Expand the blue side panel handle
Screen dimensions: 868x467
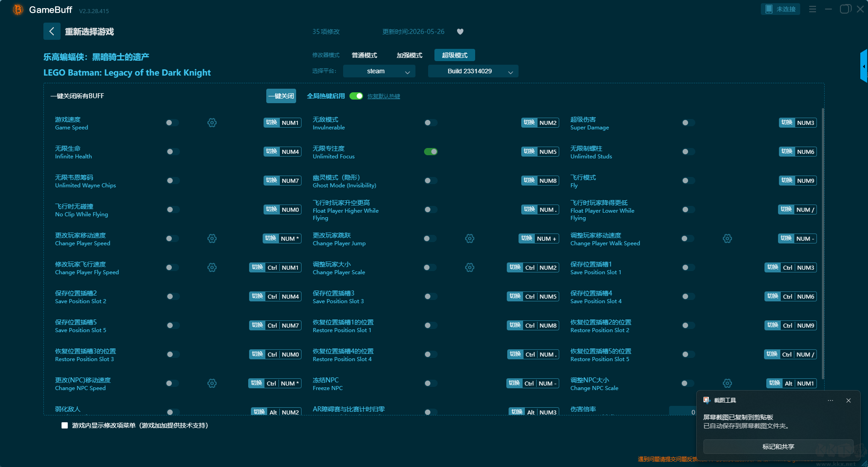click(864, 66)
